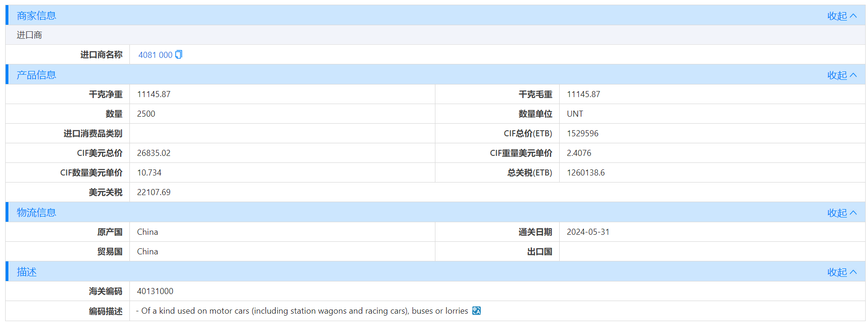Copy the importer name 4081 000

178,55
